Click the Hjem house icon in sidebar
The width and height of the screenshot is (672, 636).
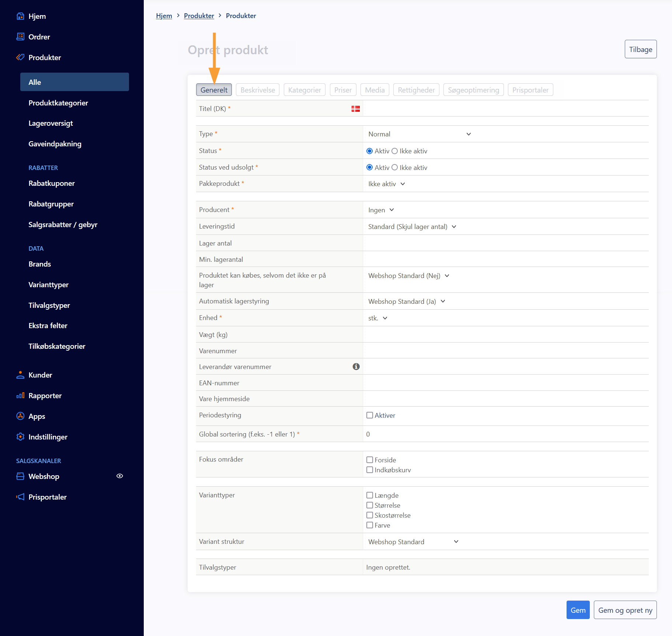point(20,16)
